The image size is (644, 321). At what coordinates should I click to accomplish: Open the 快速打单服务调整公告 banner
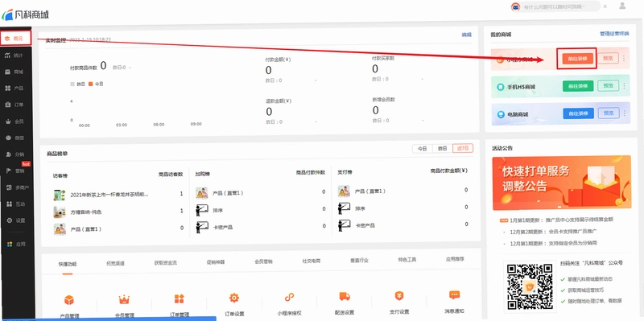(561, 183)
